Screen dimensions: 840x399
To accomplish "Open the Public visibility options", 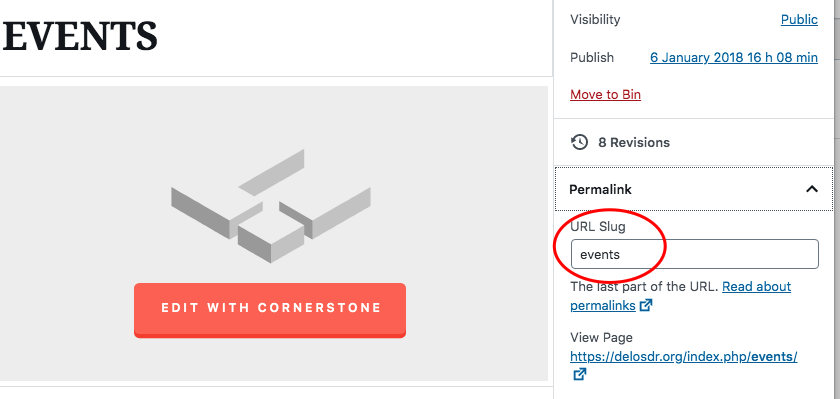I will tap(799, 20).
